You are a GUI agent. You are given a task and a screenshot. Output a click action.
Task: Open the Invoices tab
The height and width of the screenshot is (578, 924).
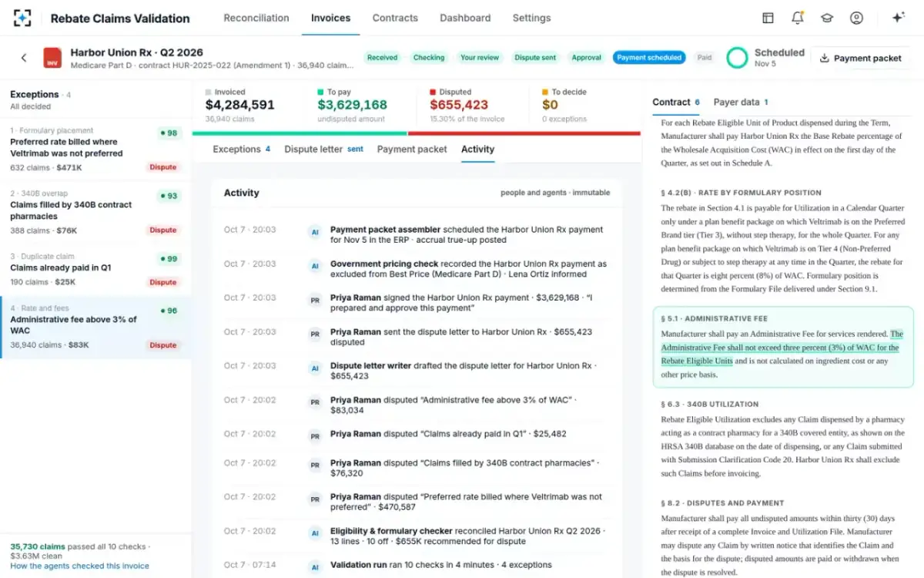coord(330,18)
